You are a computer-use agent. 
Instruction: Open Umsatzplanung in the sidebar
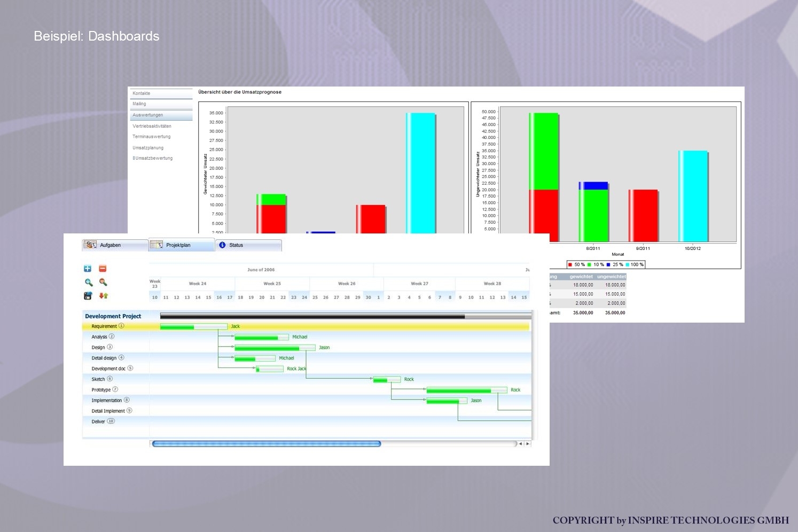tap(148, 148)
